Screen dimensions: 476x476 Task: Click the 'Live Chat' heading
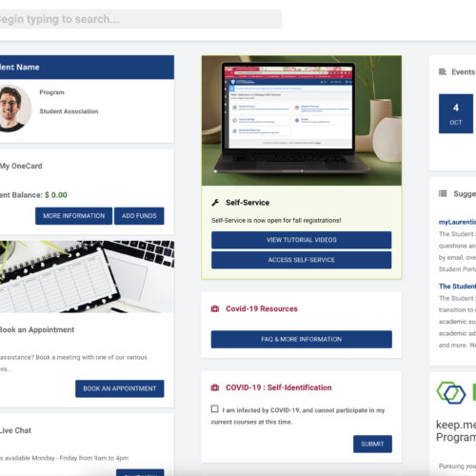click(x=15, y=430)
